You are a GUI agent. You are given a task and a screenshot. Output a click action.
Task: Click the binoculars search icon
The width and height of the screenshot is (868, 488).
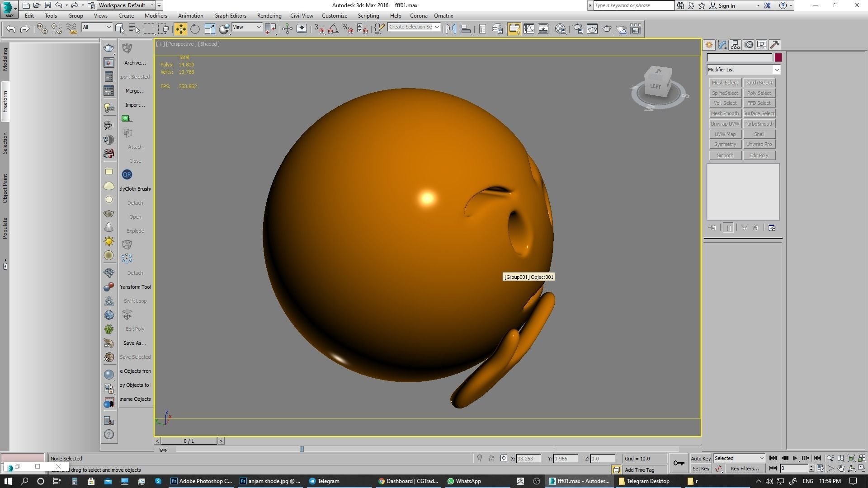680,5
